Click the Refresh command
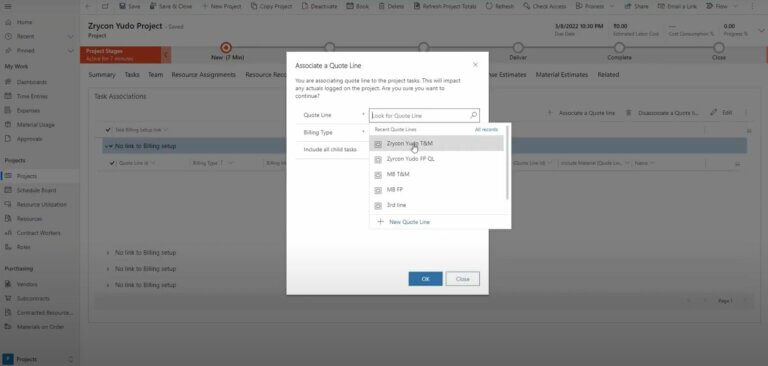Viewport: 768px width, 366px height. 500,6
